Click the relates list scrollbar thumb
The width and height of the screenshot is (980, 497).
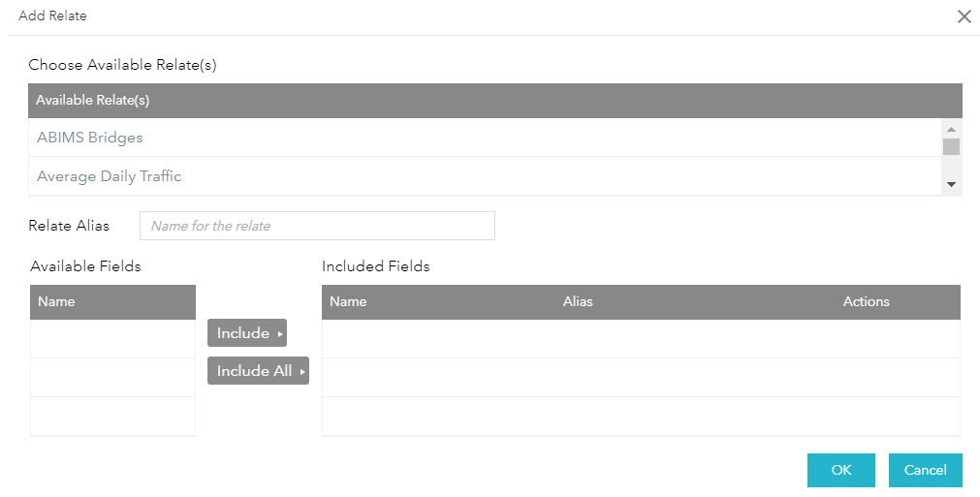coord(951,147)
